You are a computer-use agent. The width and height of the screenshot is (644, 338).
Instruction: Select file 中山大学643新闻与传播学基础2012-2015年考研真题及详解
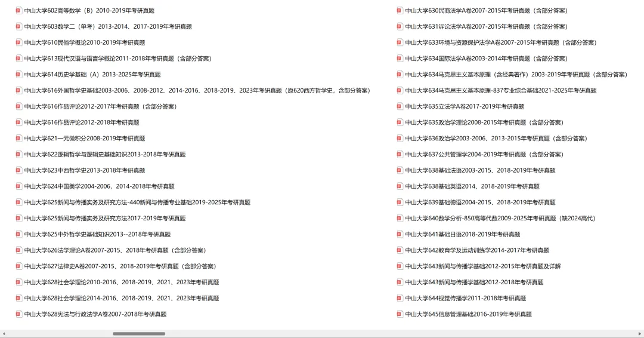[x=483, y=266]
